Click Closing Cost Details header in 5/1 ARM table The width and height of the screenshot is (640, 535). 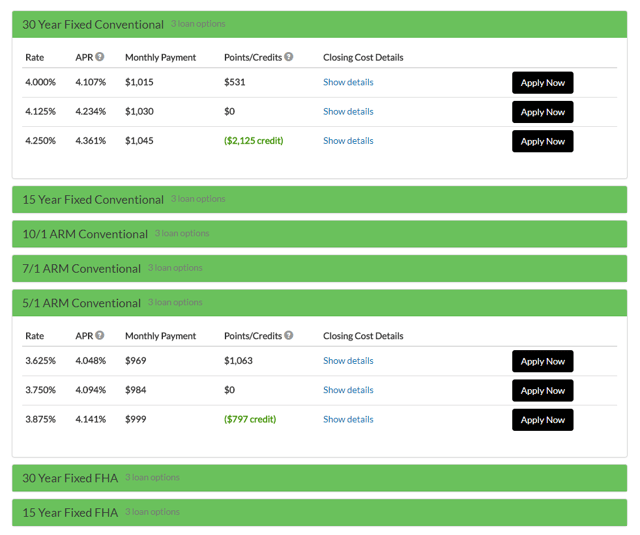pyautogui.click(x=363, y=336)
